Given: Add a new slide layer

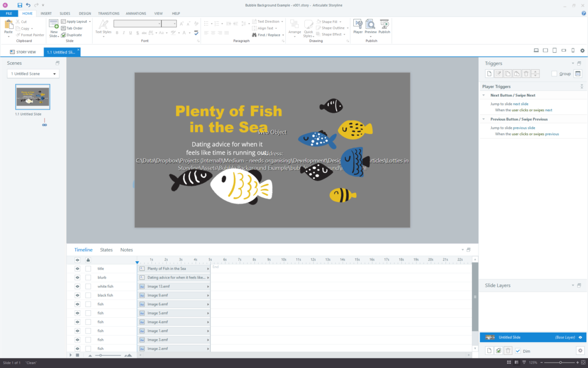Looking at the screenshot, I should 489,351.
